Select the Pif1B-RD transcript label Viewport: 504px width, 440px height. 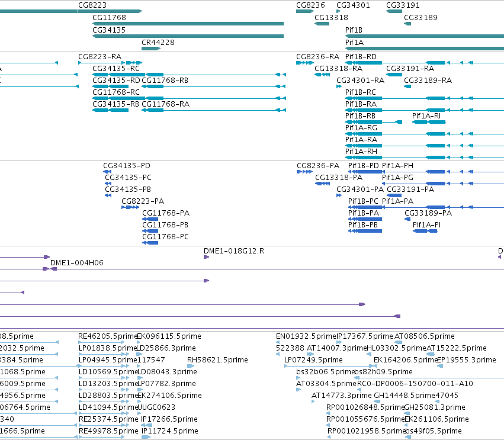click(361, 57)
